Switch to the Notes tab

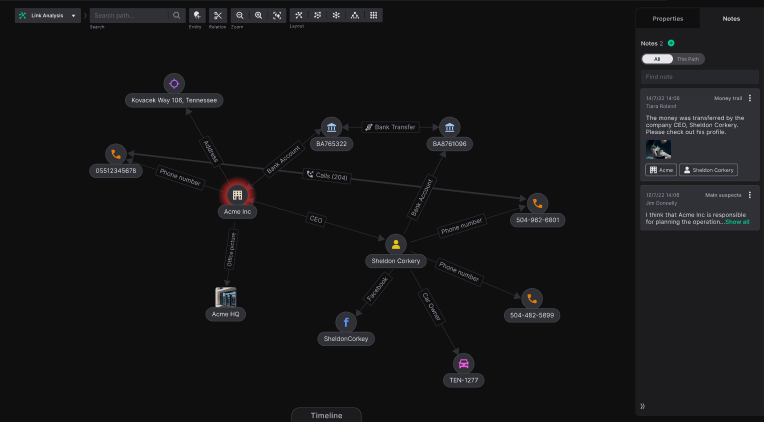[731, 19]
